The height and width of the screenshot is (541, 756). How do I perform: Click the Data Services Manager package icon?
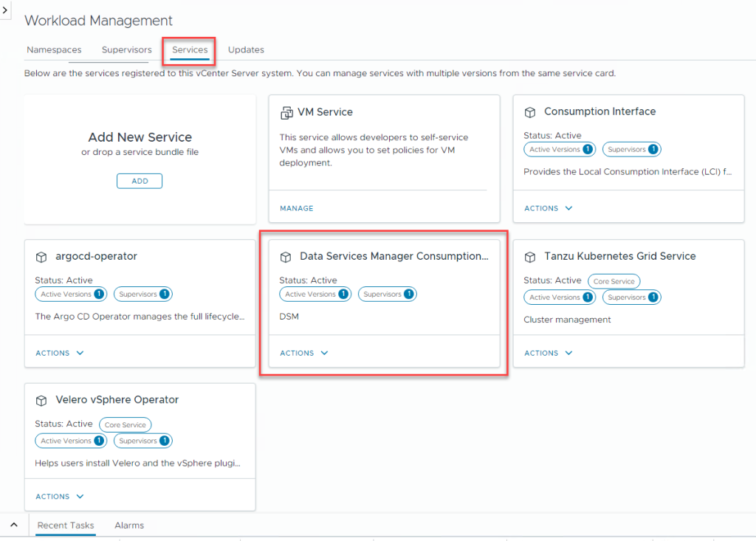(286, 257)
